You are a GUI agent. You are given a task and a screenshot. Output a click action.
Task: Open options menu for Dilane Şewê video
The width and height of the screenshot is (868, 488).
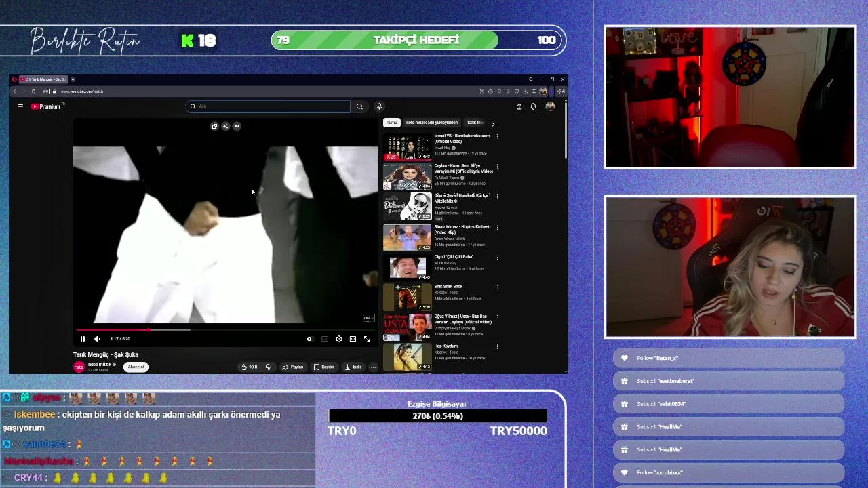(497, 196)
